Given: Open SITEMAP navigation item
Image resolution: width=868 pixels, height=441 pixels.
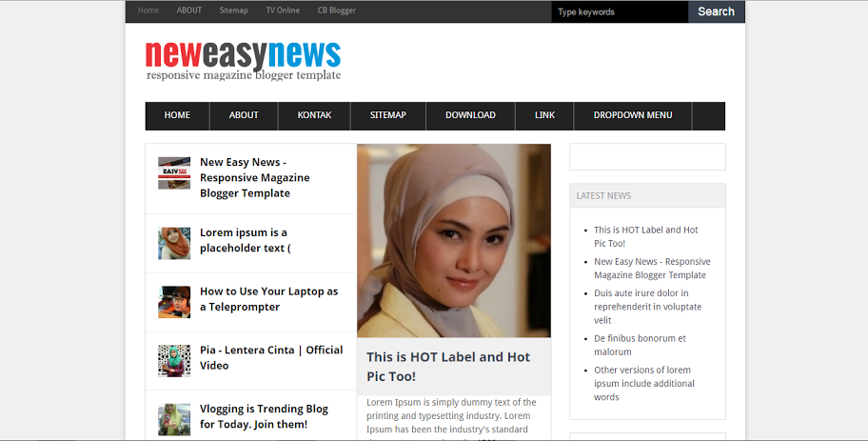Looking at the screenshot, I should [388, 116].
